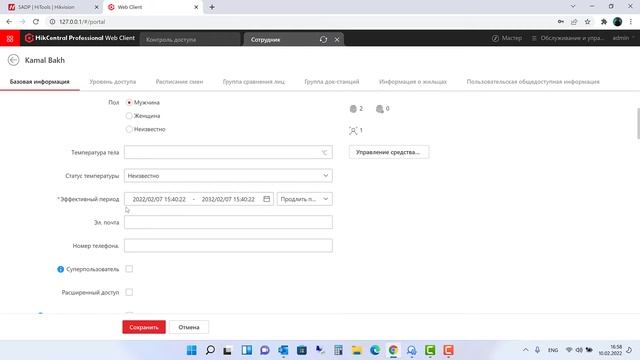Viewport: 640px width, 360px height.
Task: Switch to Расписание смен tab
Action: point(179,82)
